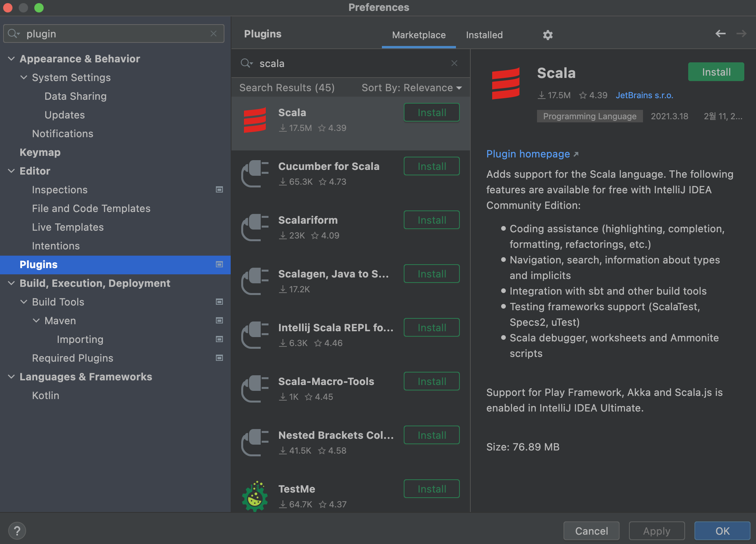Open the plugins gear settings icon

(x=548, y=35)
